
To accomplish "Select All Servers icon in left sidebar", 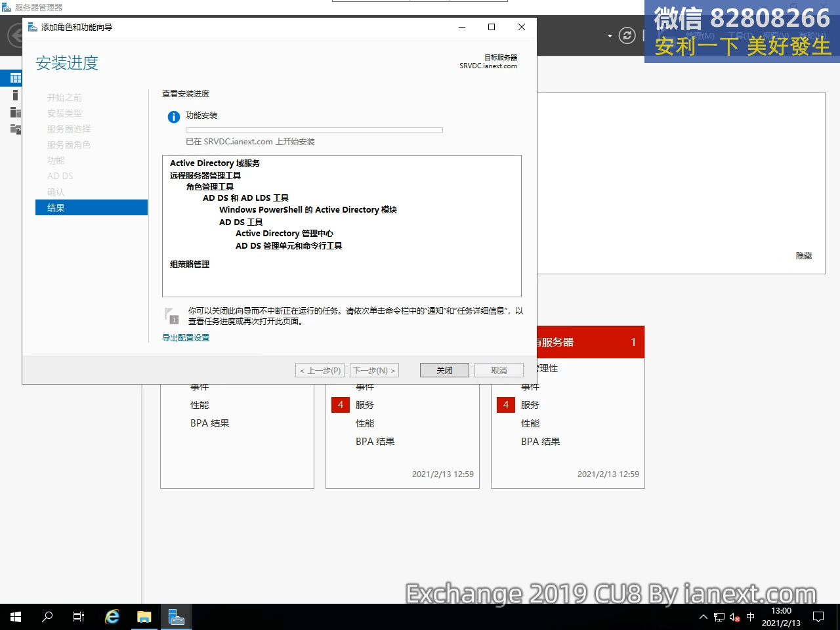I will click(15, 112).
